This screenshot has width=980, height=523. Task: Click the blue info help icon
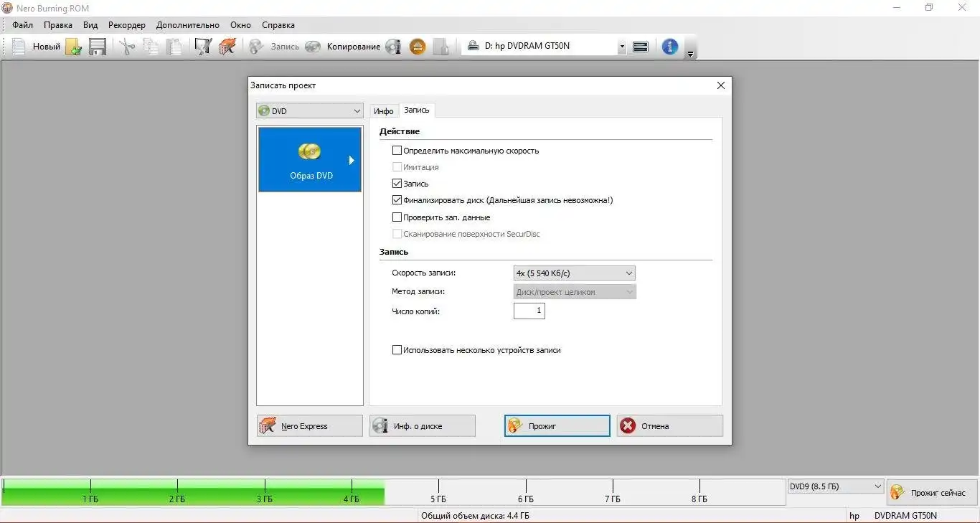coord(670,47)
